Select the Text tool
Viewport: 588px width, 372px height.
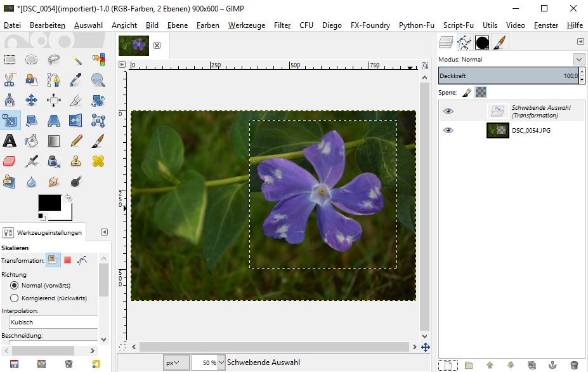tap(10, 140)
